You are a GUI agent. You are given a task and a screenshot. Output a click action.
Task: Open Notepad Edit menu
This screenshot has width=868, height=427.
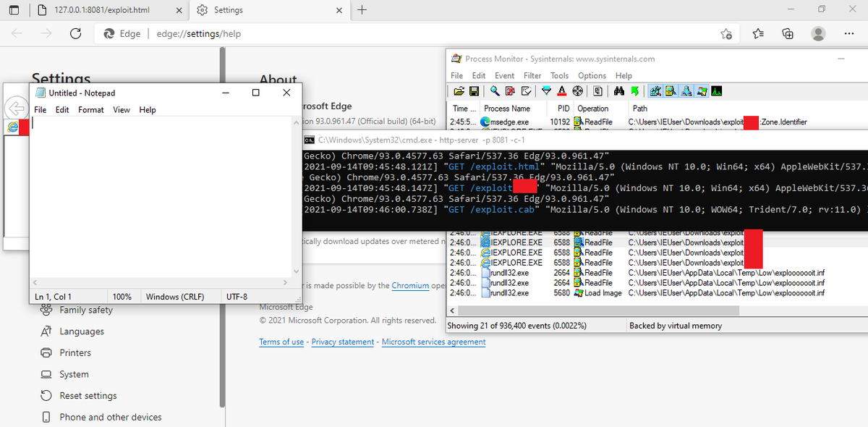(62, 110)
